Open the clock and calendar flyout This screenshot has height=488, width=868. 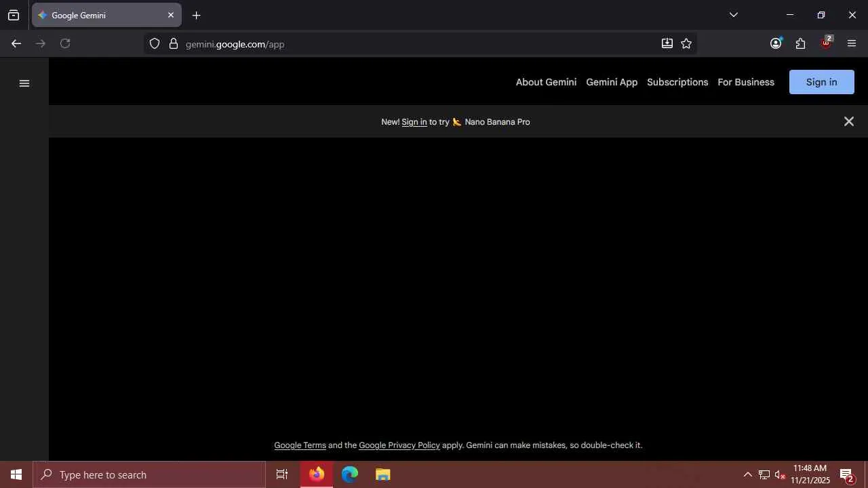810,474
